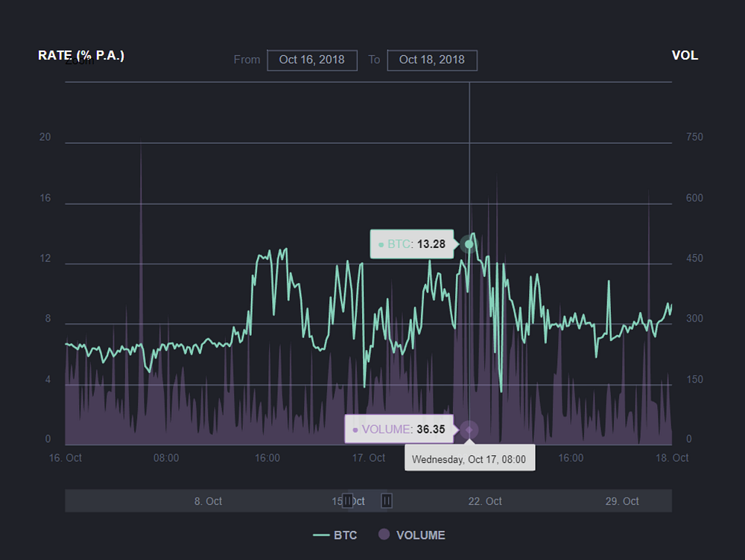This screenshot has height=560, width=745.
Task: Click the VOLUME: 36.35 tooltip label
Action: pos(399,430)
